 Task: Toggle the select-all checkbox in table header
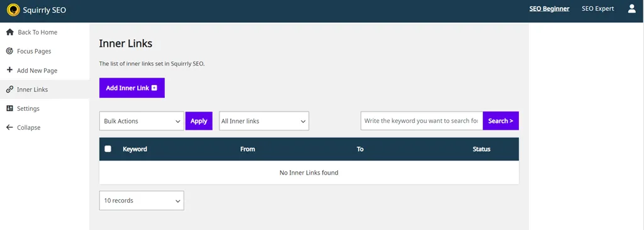point(108,149)
